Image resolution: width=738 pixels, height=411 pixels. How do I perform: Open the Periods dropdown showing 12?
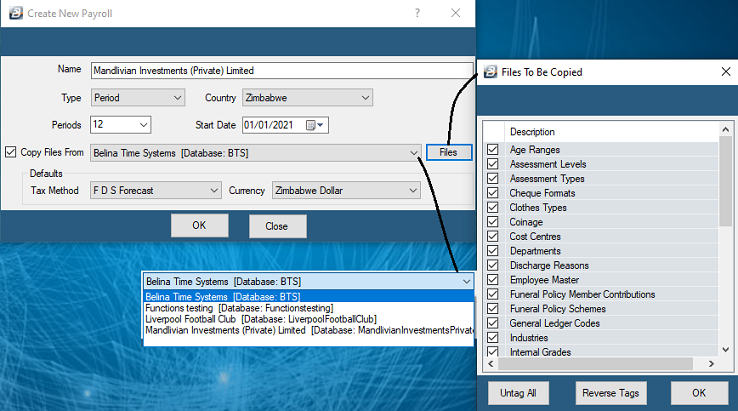pyautogui.click(x=120, y=125)
